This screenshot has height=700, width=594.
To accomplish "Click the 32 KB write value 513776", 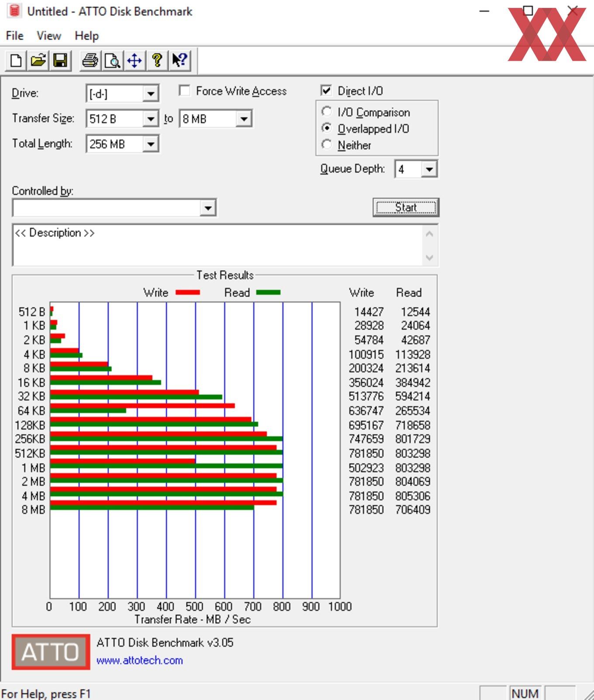I will coord(366,396).
